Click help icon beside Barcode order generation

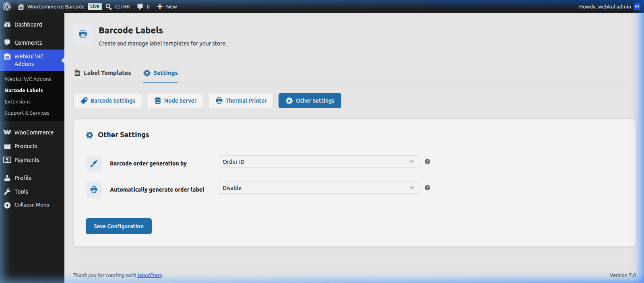427,161
